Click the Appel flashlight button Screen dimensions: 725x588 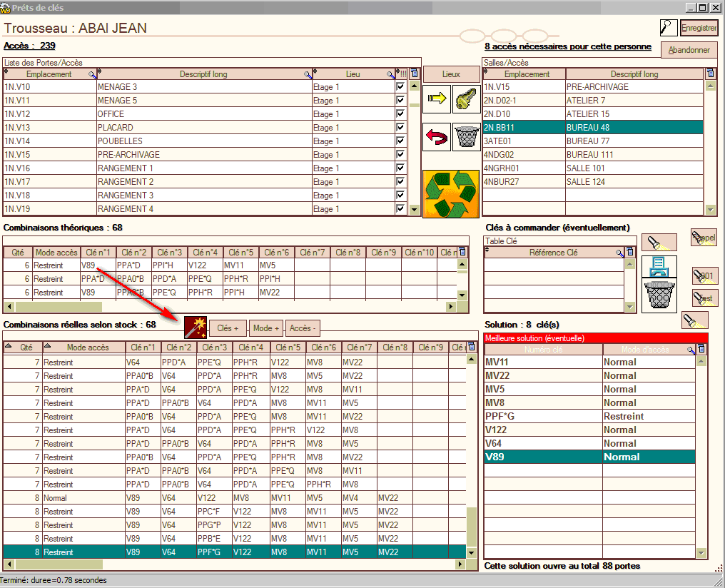[704, 238]
